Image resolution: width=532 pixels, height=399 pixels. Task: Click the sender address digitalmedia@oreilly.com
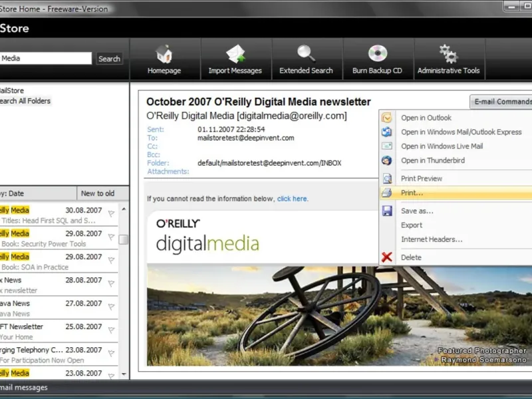point(292,116)
